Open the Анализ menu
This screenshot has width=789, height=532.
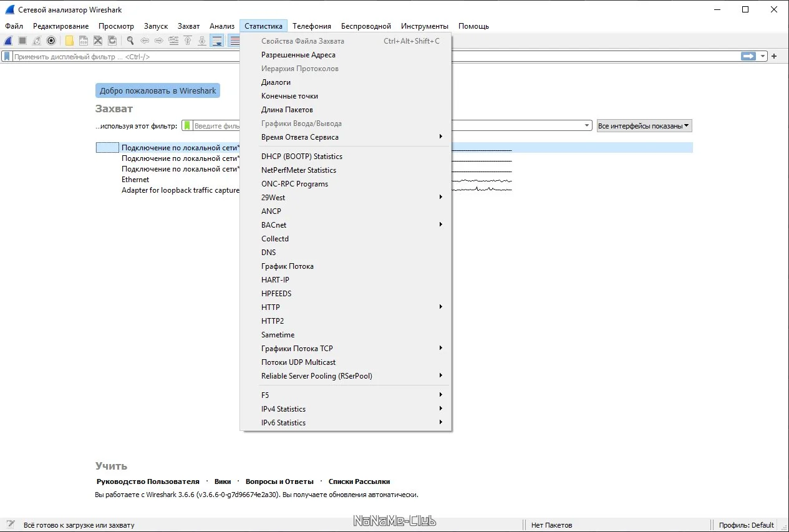click(x=222, y=26)
